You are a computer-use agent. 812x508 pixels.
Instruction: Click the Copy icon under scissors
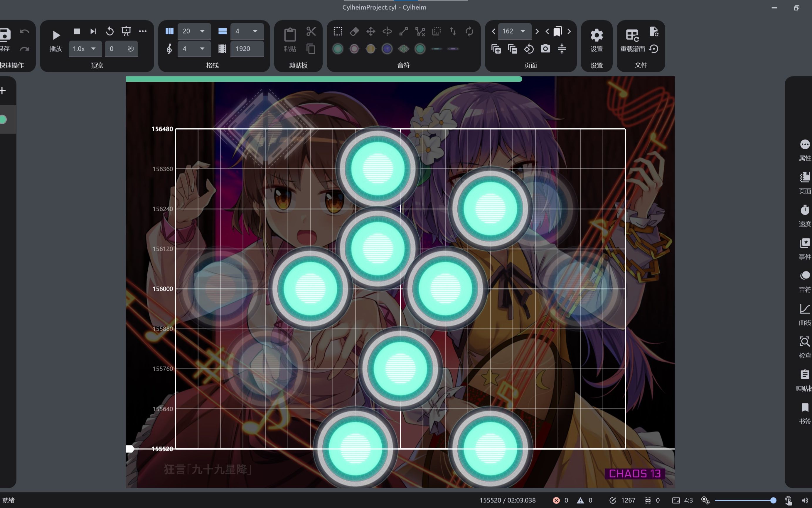[x=311, y=49]
